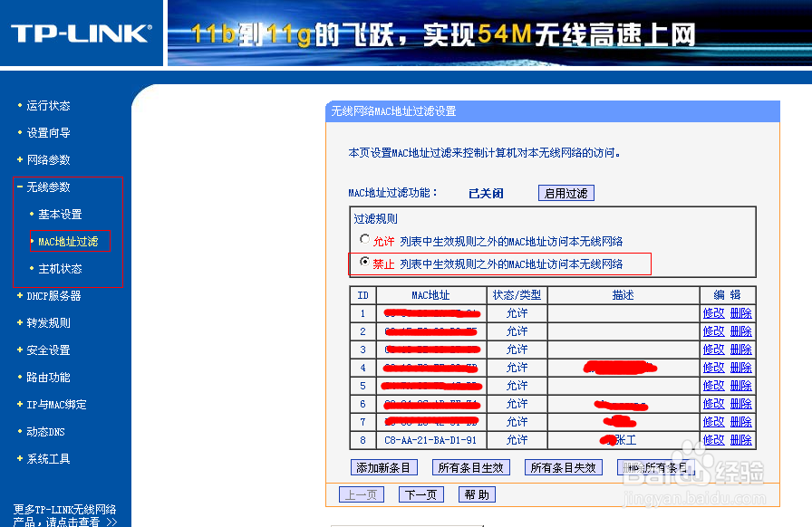This screenshot has height=527, width=812.
Task: Click 删除 for entry ID 4
Action: tap(741, 368)
